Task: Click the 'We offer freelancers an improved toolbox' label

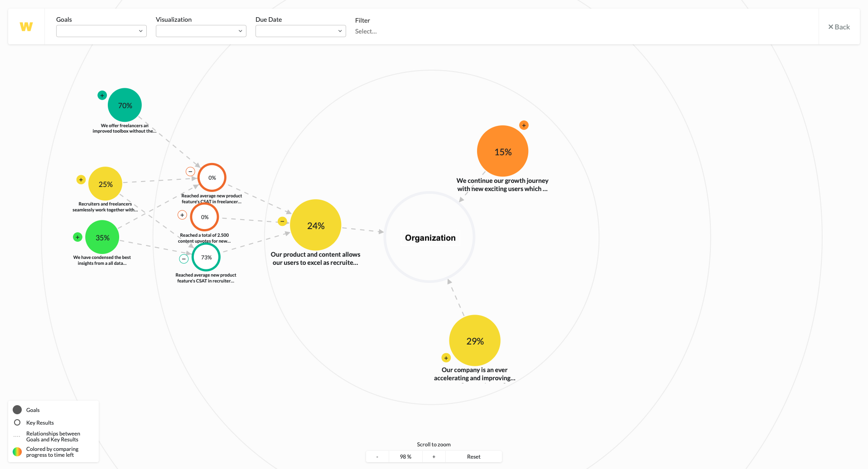Action: pyautogui.click(x=125, y=129)
